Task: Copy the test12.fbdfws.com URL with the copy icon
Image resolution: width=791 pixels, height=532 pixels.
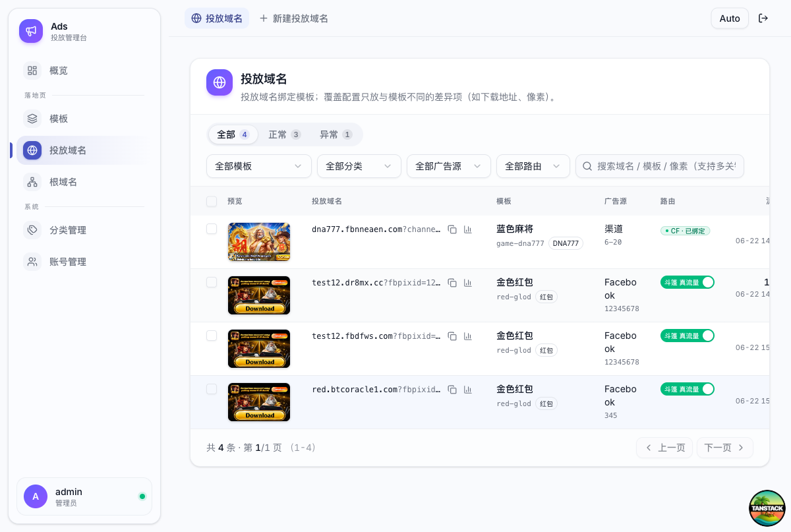Action: click(452, 336)
